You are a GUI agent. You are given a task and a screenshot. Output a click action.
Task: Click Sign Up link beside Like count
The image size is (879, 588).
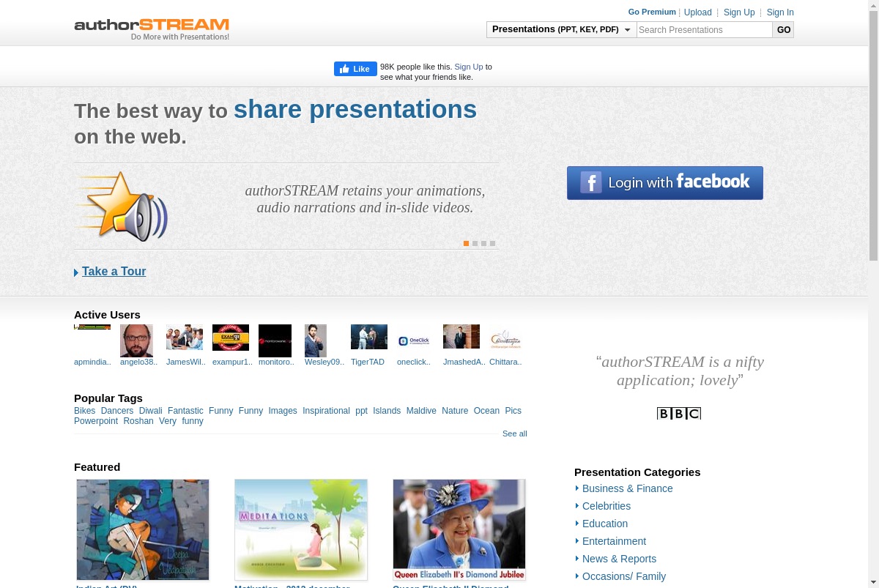469,67
